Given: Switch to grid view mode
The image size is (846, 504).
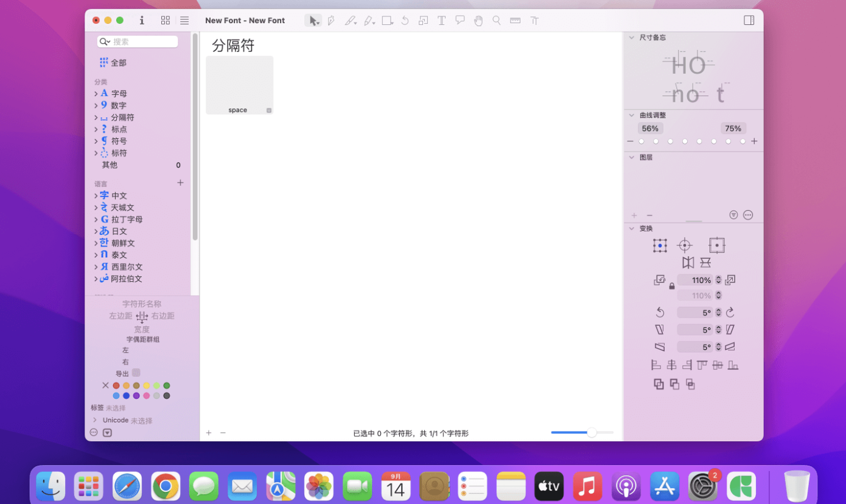Looking at the screenshot, I should 166,21.
